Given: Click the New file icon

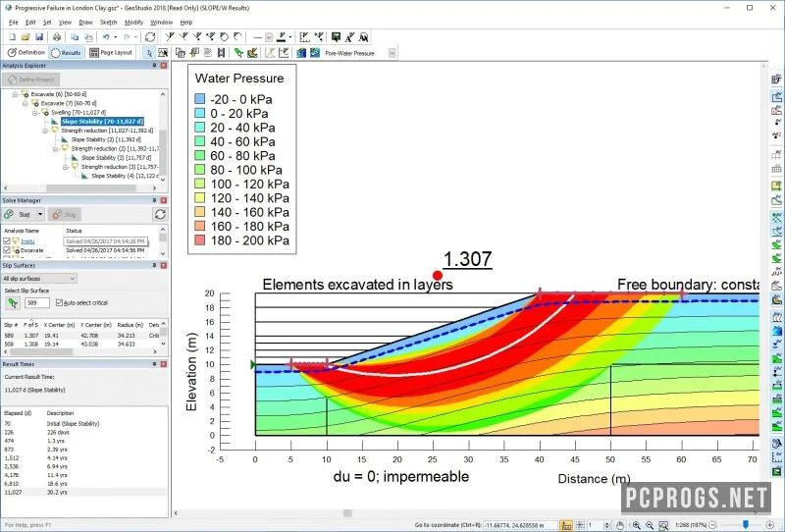Looking at the screenshot, I should coord(13,37).
